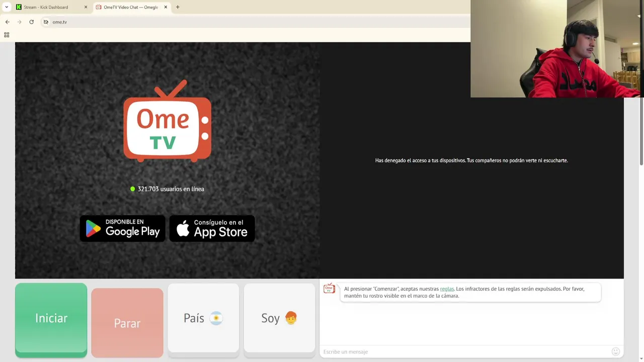Click the streamer webcam overlay
This screenshot has width=644, height=362.
(557, 49)
